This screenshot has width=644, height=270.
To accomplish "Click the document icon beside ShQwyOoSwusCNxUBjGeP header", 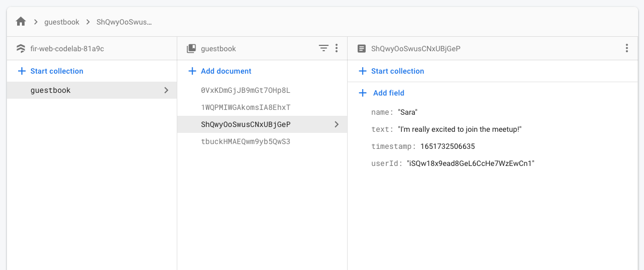I will pyautogui.click(x=362, y=49).
